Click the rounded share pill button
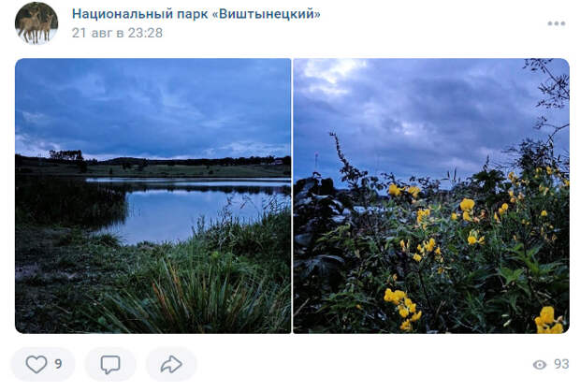 pyautogui.click(x=171, y=364)
